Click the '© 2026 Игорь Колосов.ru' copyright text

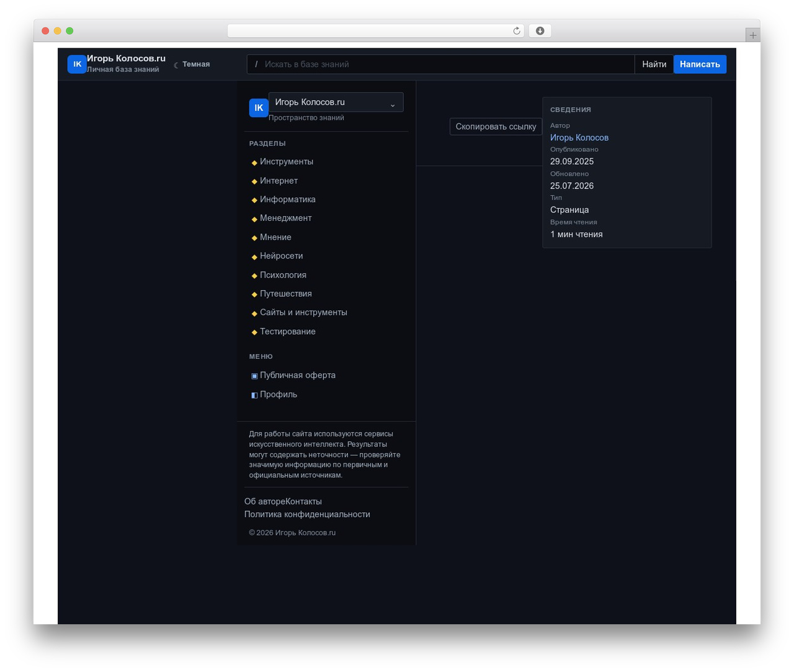292,533
